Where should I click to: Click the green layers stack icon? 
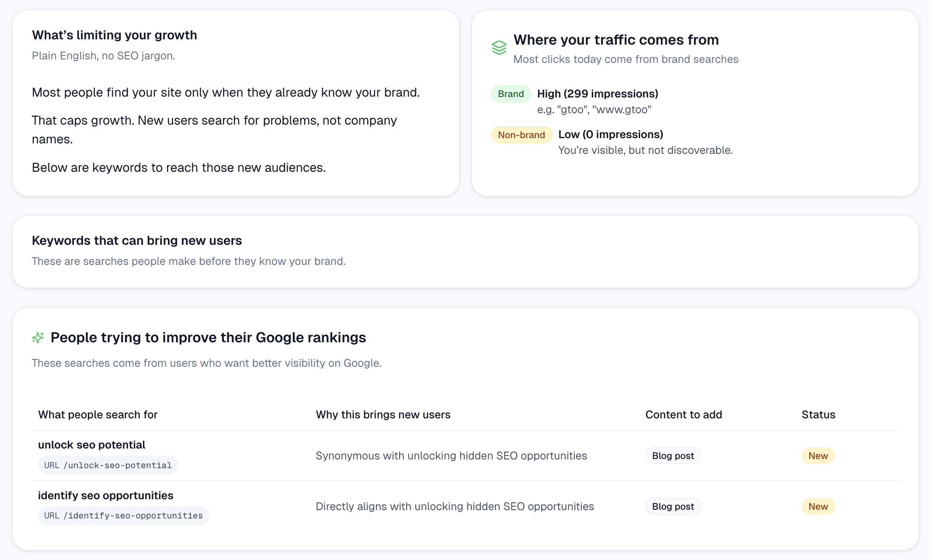point(499,48)
